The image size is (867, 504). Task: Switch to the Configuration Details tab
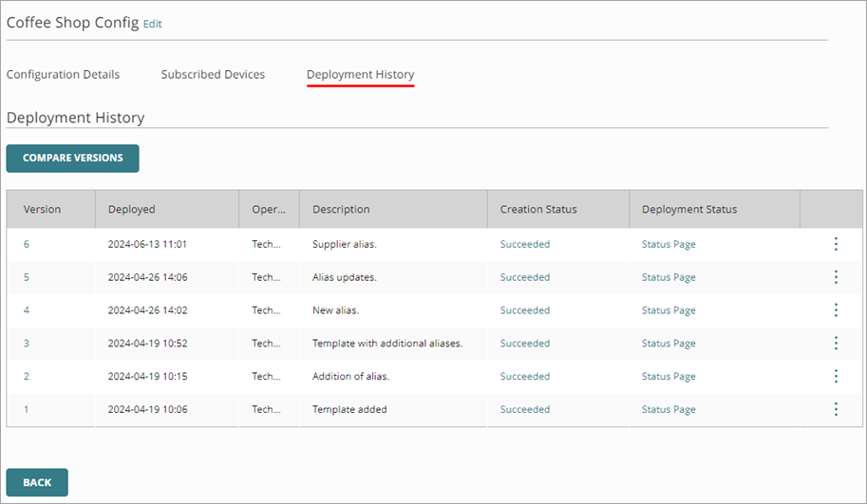[x=63, y=74]
